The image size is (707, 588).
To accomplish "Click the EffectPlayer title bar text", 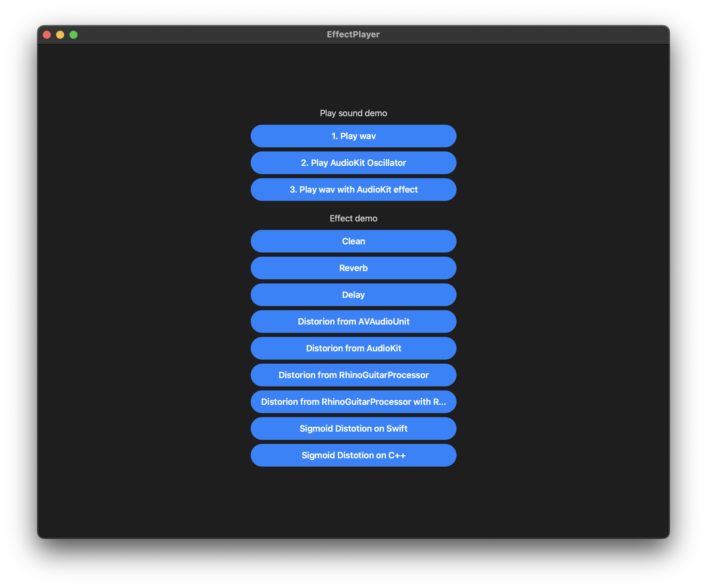I will pos(353,34).
